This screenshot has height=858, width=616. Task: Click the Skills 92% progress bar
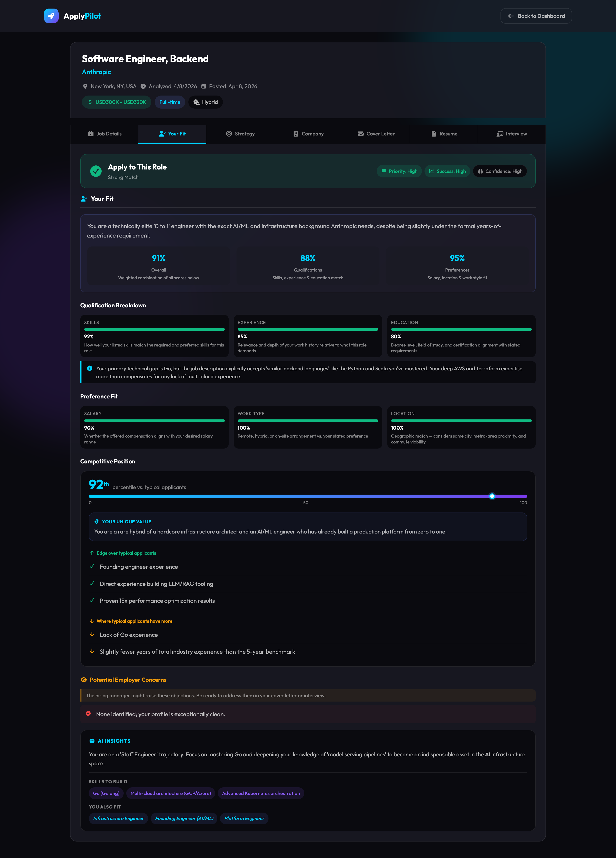pyautogui.click(x=154, y=330)
